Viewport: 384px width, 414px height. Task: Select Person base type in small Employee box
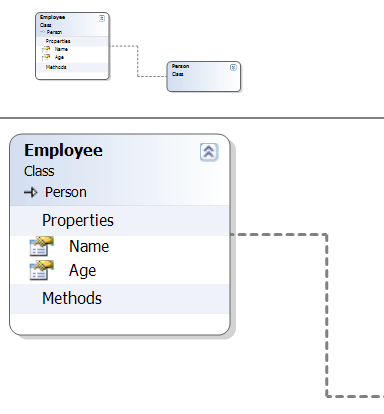(x=54, y=32)
